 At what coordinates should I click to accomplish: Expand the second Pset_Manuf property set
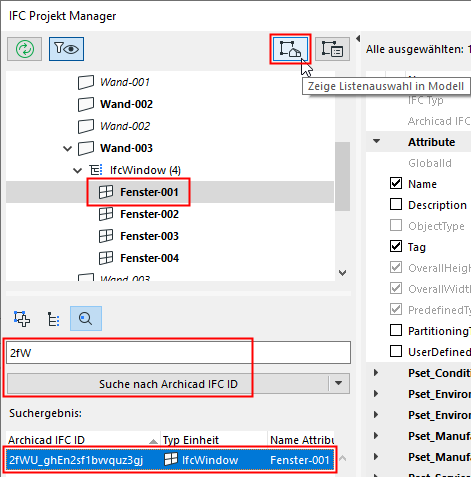pyautogui.click(x=376, y=457)
